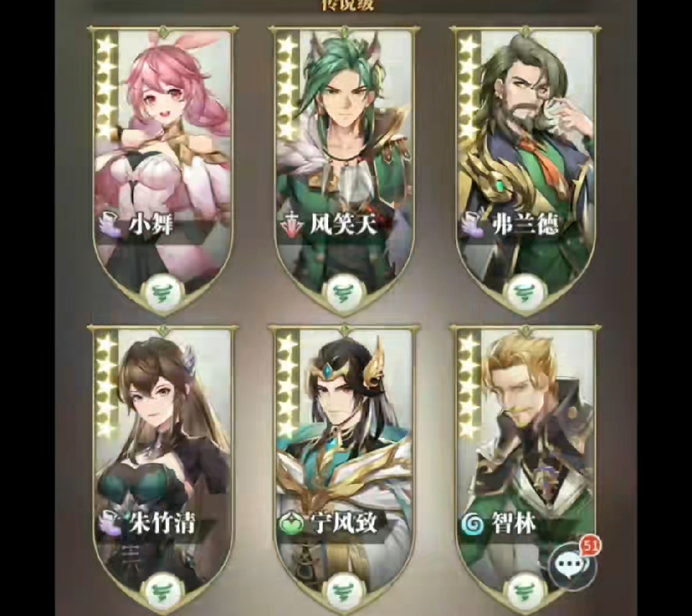Click the blue spiral icon beside 智林
The height and width of the screenshot is (616, 692).
pos(473,524)
